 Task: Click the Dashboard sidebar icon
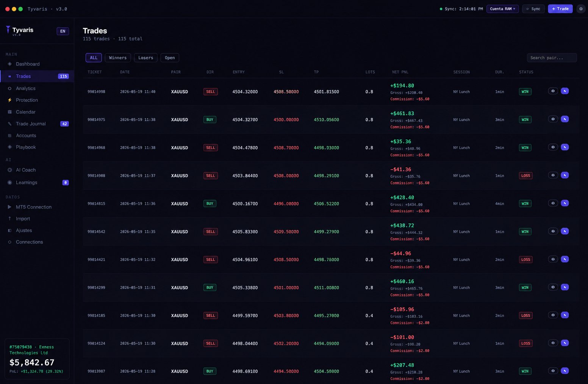pyautogui.click(x=10, y=64)
